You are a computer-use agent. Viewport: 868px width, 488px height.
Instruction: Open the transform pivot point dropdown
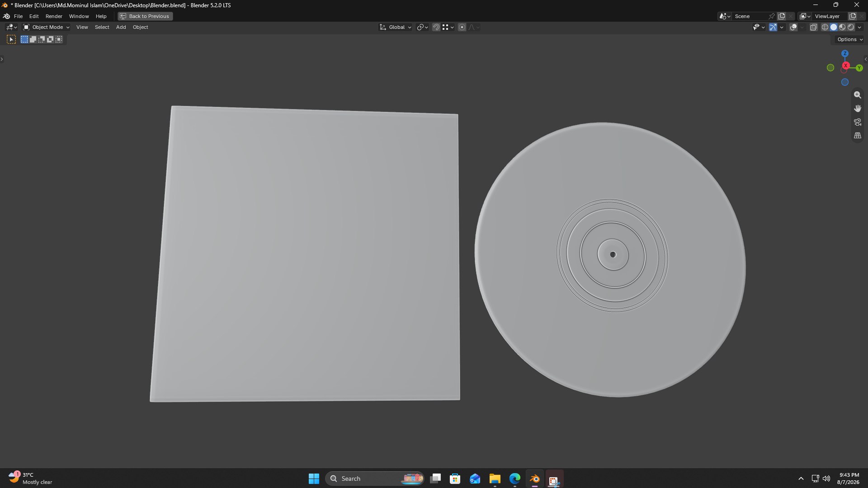(x=422, y=28)
